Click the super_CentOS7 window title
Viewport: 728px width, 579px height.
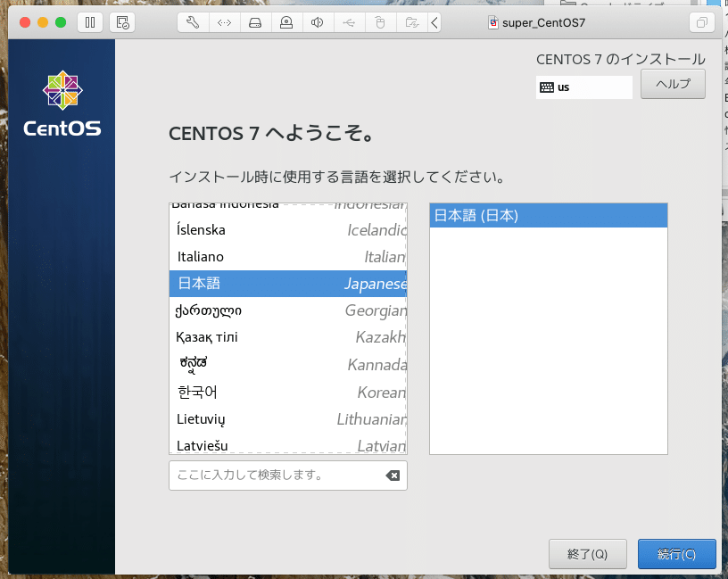543,23
